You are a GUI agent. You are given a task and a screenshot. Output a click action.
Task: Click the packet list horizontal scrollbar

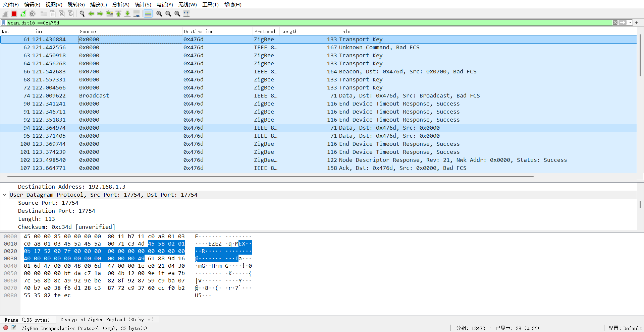pos(270,176)
